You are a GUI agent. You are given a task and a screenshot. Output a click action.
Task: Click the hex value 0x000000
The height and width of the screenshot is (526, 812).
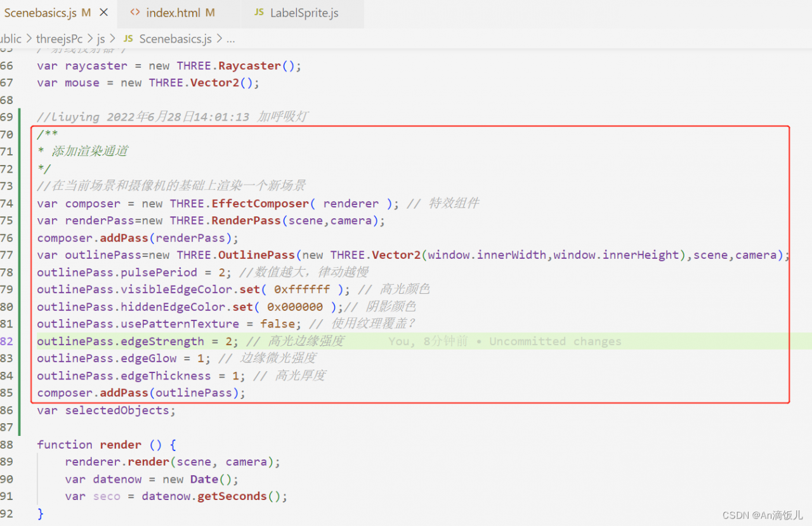295,307
